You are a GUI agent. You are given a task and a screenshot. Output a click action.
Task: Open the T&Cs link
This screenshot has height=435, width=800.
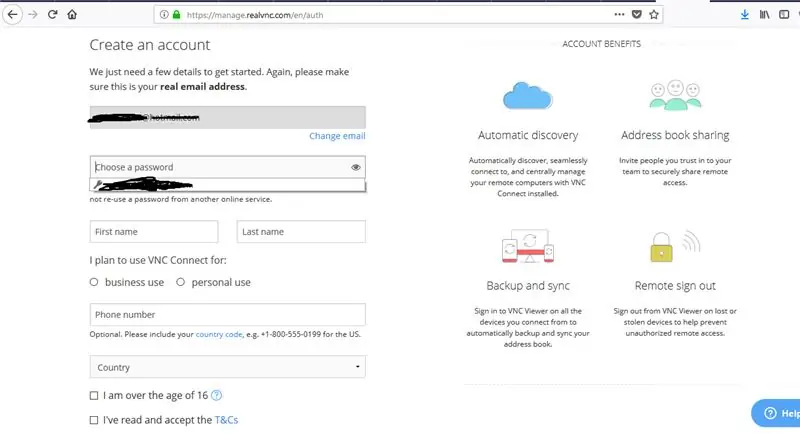(x=227, y=420)
